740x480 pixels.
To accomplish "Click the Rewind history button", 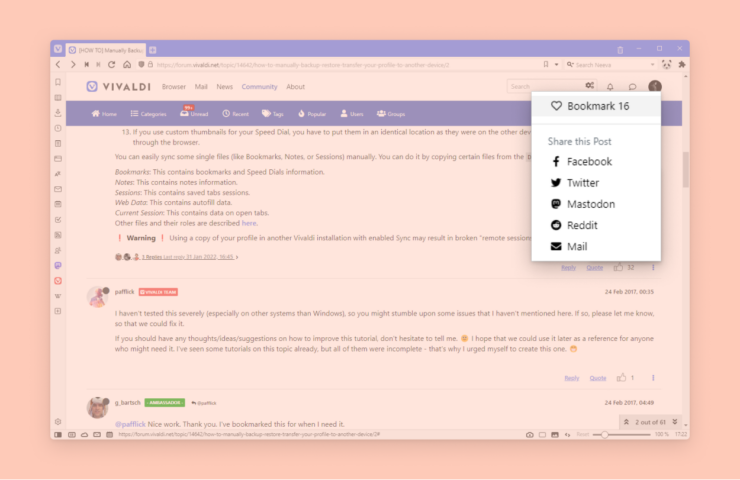I will coord(86,65).
